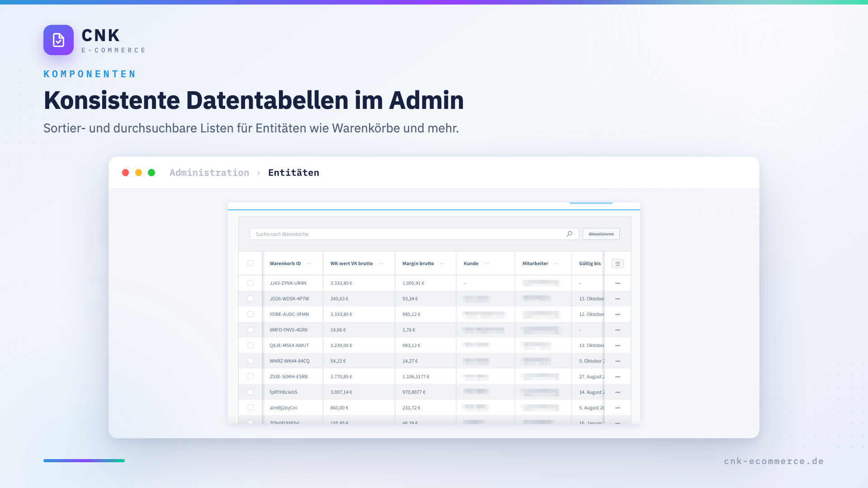Select checkbox for 8MFO-YNVS-4GRX row
868x488 pixels.
pos(250,330)
